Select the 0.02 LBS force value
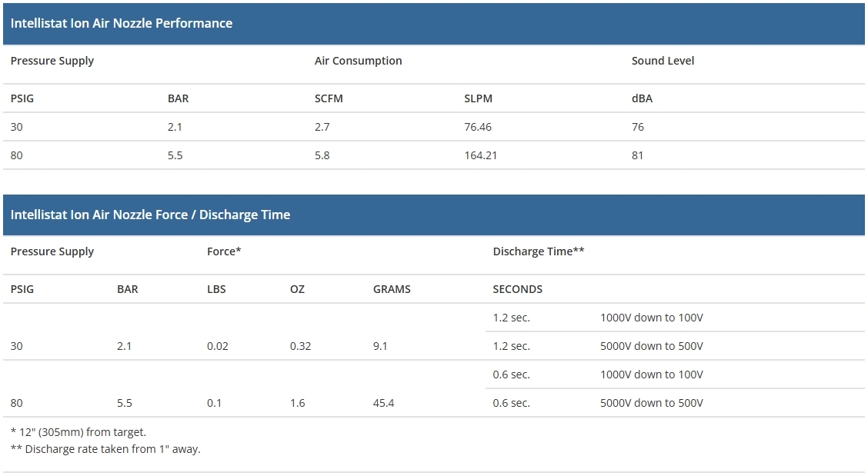Screen dimensions: 868x476 [x=218, y=347]
